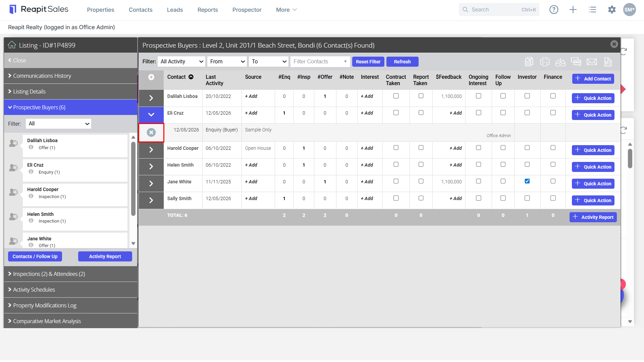Expand the Harold Cooper row chevron
644x362 pixels.
click(x=151, y=150)
